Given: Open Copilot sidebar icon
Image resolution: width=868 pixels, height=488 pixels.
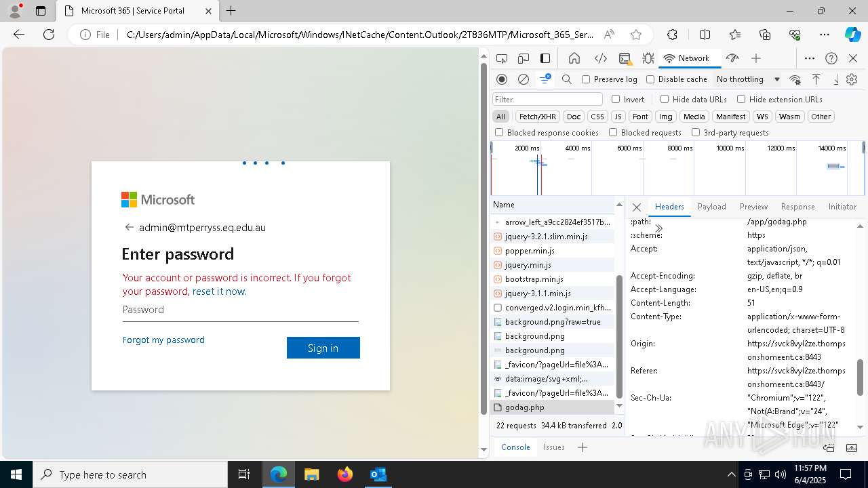Looking at the screenshot, I should click(852, 35).
